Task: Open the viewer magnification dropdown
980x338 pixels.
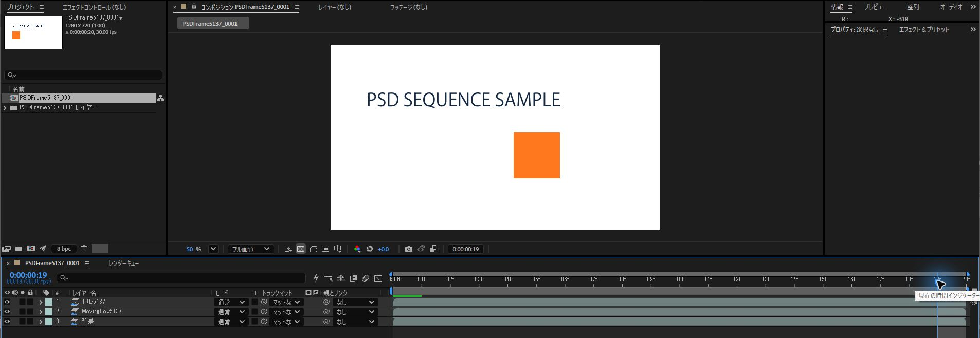Action: [213, 249]
